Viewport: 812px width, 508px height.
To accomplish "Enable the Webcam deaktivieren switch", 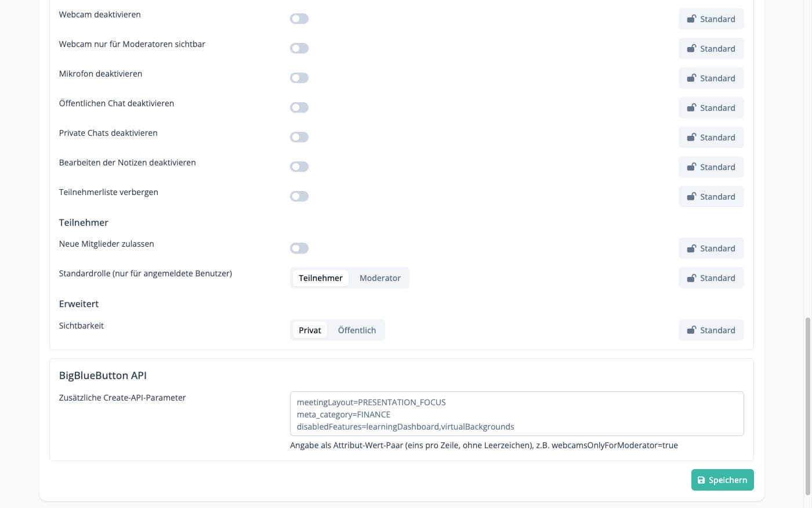I will 299,19.
